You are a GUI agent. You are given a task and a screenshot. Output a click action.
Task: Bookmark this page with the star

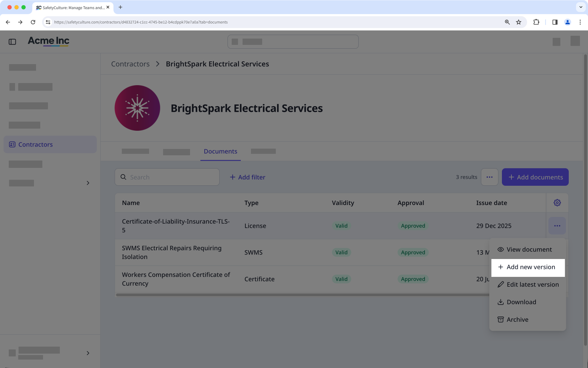[519, 22]
